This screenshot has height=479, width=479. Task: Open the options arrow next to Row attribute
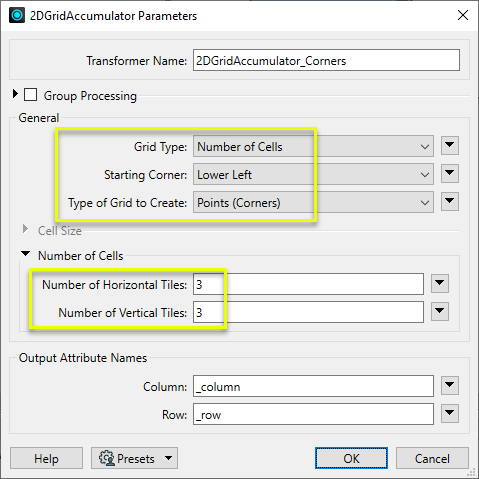point(450,413)
